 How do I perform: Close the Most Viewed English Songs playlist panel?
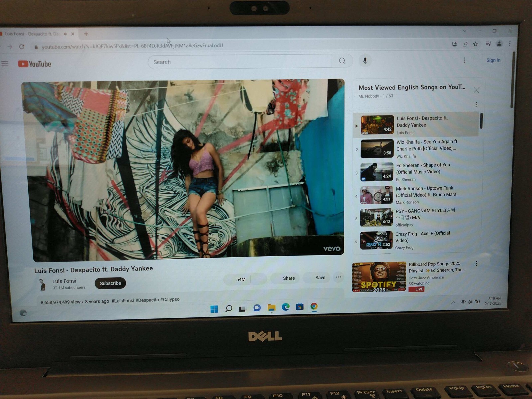(476, 90)
